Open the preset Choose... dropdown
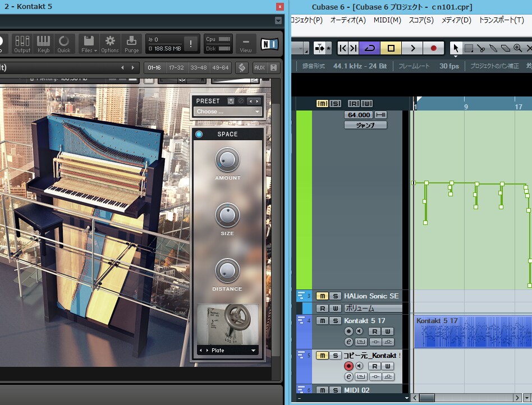The width and height of the screenshot is (532, 405). pos(228,111)
